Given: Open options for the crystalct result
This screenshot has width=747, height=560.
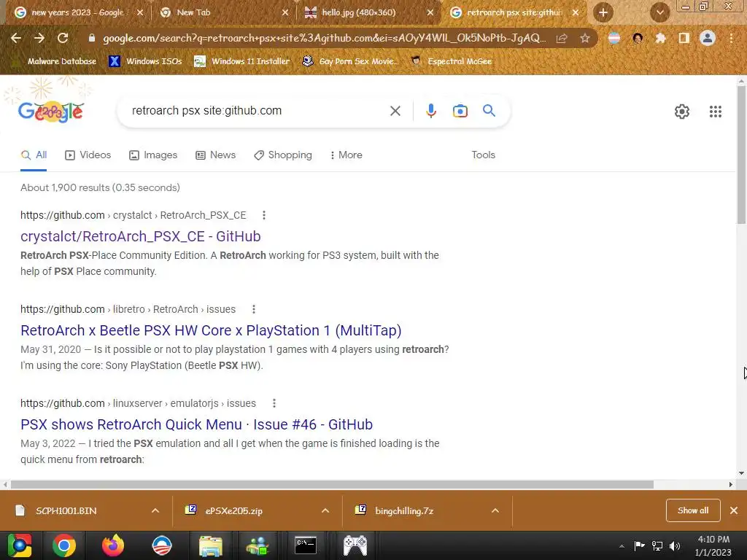Looking at the screenshot, I should (264, 215).
